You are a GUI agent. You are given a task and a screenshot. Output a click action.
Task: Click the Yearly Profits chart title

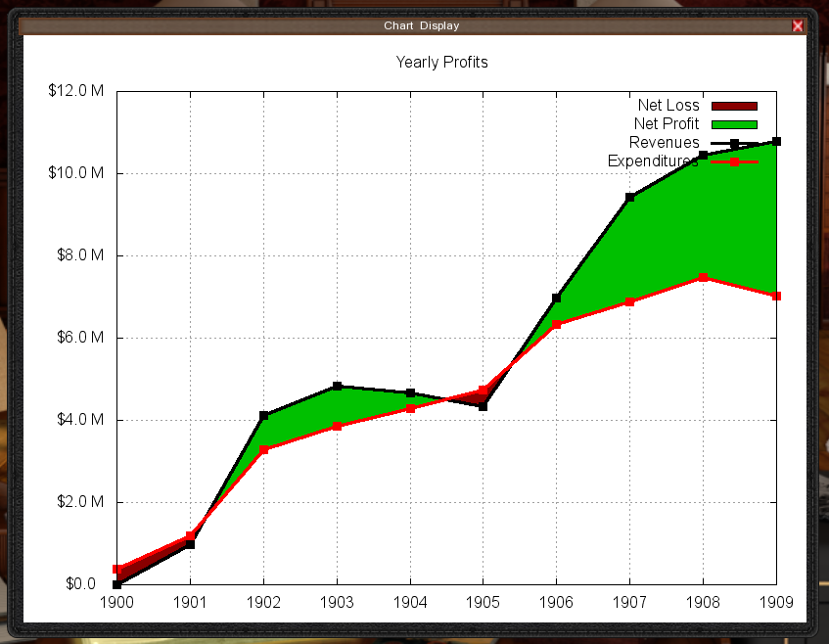[x=441, y=62]
